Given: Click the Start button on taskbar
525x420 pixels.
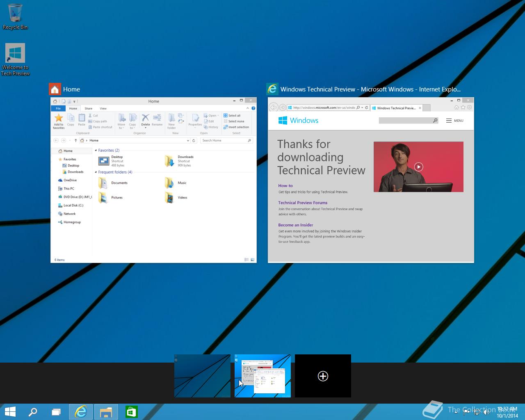Looking at the screenshot, I should point(10,412).
